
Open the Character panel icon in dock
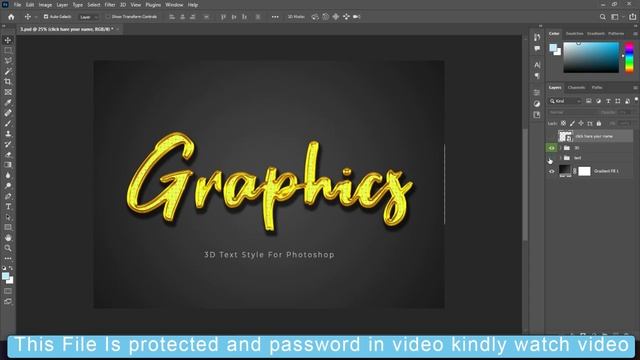click(x=537, y=65)
